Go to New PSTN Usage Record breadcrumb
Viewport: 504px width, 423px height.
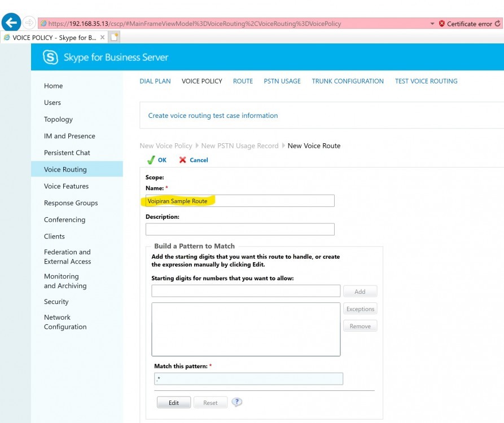pyautogui.click(x=240, y=146)
